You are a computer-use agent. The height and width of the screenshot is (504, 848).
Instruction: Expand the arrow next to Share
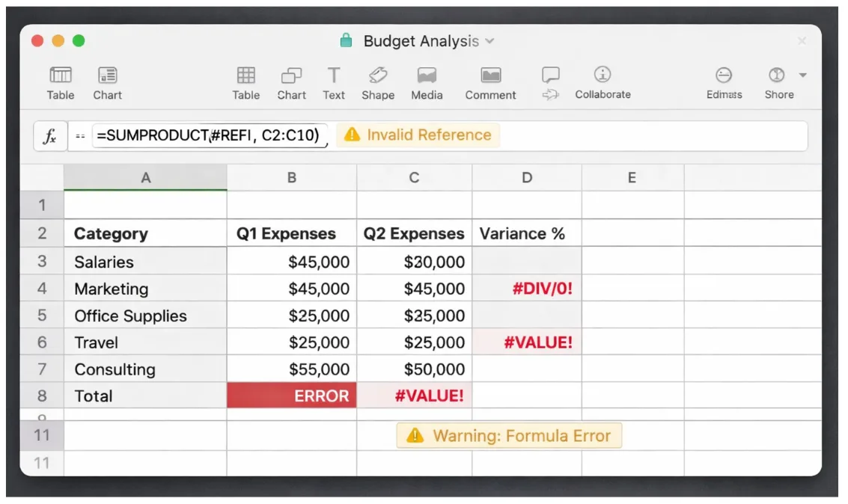(802, 75)
